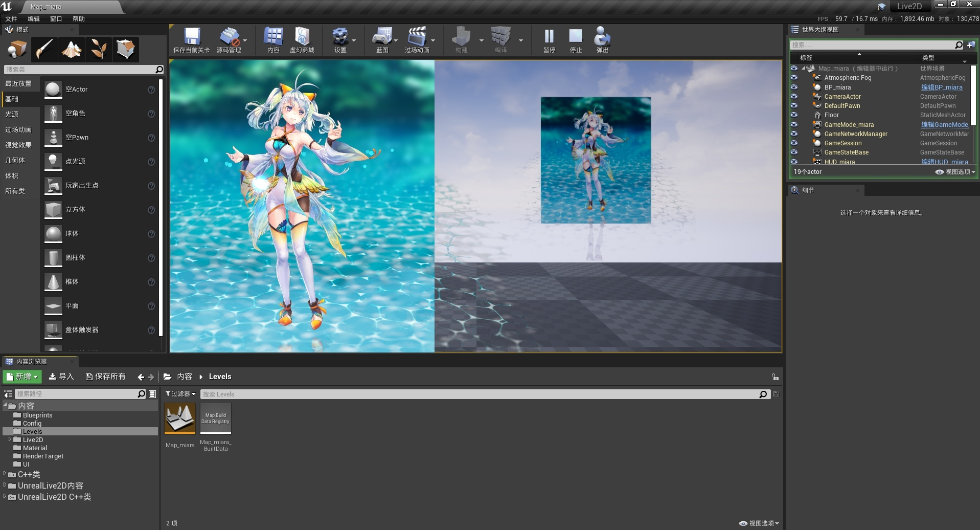Image resolution: width=980 pixels, height=530 pixels.
Task: Select the Place mode cube icon
Action: pyautogui.click(x=17, y=49)
